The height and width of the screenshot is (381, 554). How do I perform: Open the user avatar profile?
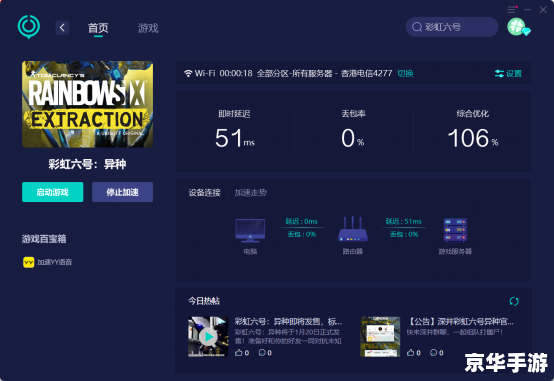coord(517,27)
